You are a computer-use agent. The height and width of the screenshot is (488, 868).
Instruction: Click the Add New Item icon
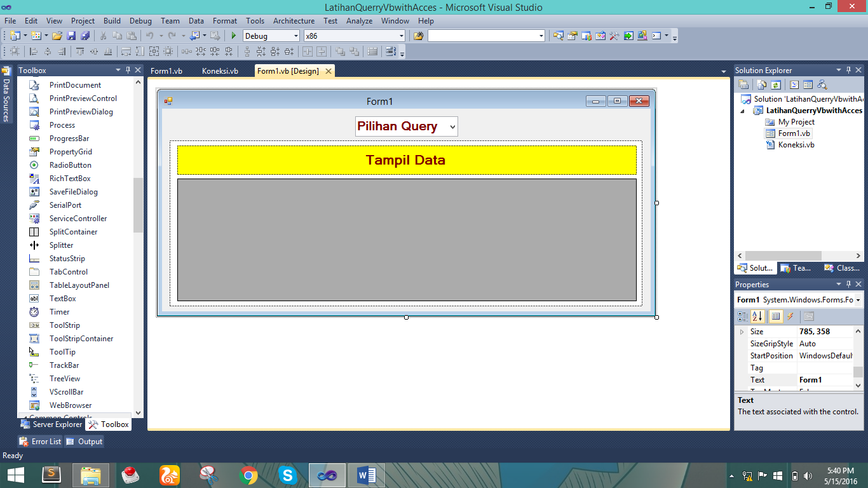pos(36,36)
